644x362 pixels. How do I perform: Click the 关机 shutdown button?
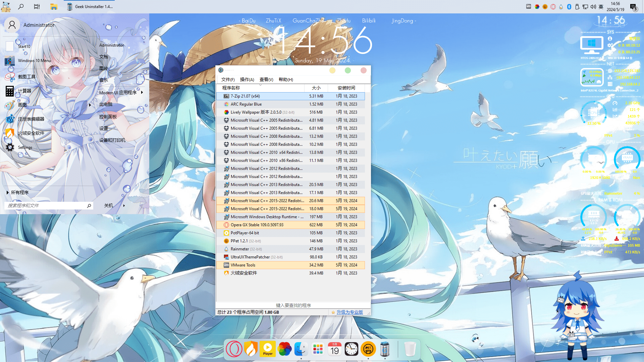pos(109,205)
